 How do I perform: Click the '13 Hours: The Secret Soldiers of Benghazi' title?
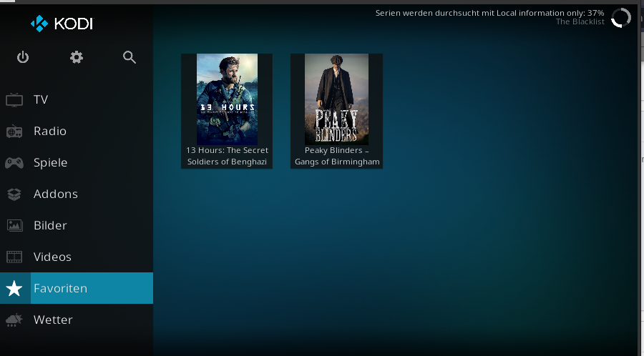[x=227, y=156]
